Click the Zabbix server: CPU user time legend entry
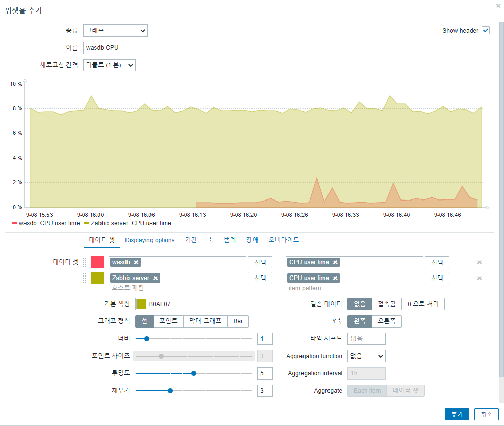Image resolution: width=504 pixels, height=426 pixels. click(x=128, y=223)
